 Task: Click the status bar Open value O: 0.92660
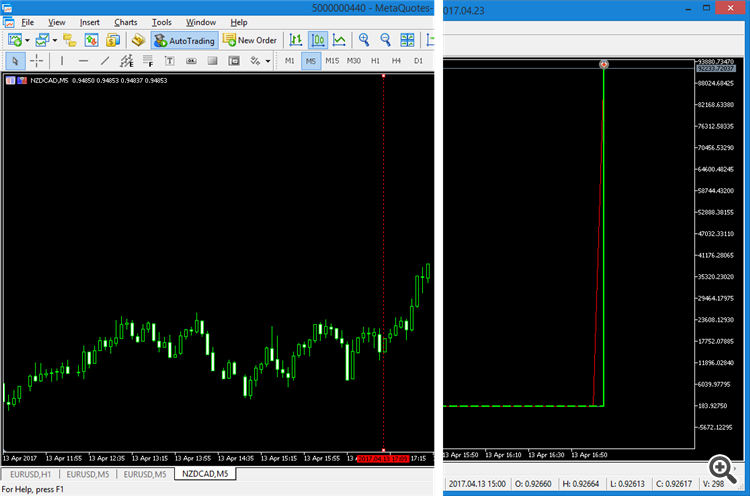[533, 484]
